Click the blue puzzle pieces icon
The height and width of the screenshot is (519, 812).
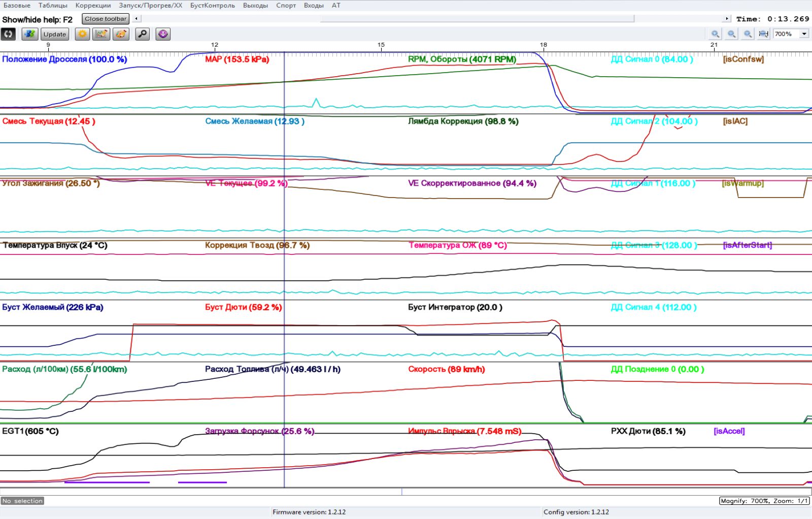tap(30, 34)
